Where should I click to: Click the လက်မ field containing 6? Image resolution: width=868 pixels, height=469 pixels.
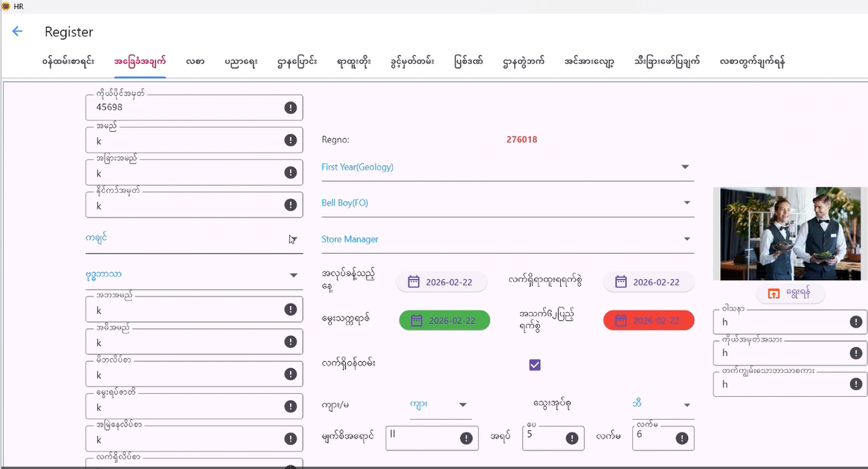[663, 438]
